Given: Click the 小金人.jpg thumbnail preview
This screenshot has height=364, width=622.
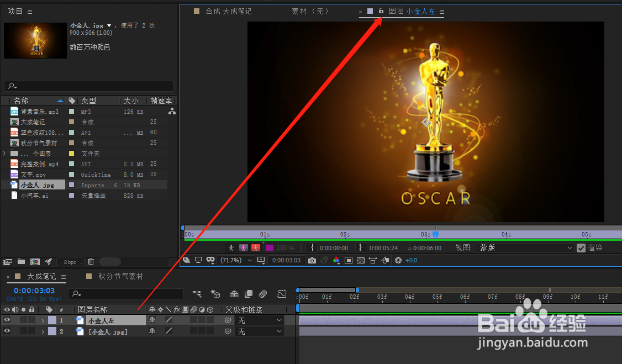Looking at the screenshot, I should [x=35, y=40].
